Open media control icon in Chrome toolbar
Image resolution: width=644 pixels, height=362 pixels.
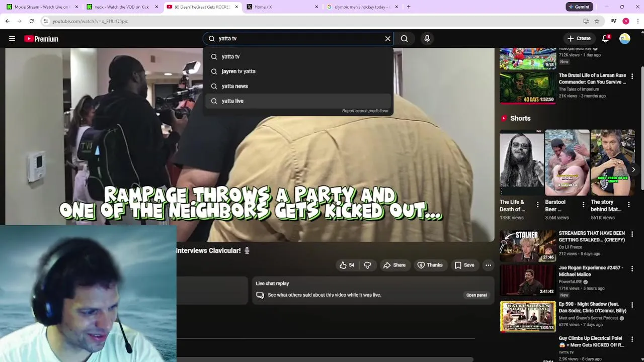pyautogui.click(x=614, y=21)
